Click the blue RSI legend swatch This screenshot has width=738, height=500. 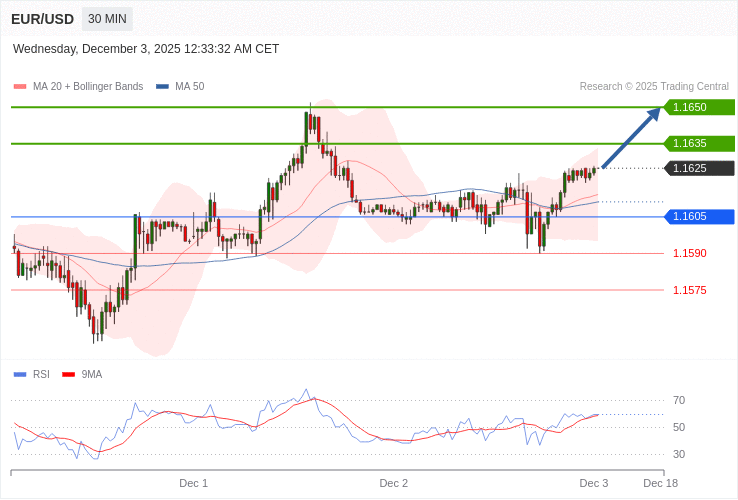tap(20, 375)
